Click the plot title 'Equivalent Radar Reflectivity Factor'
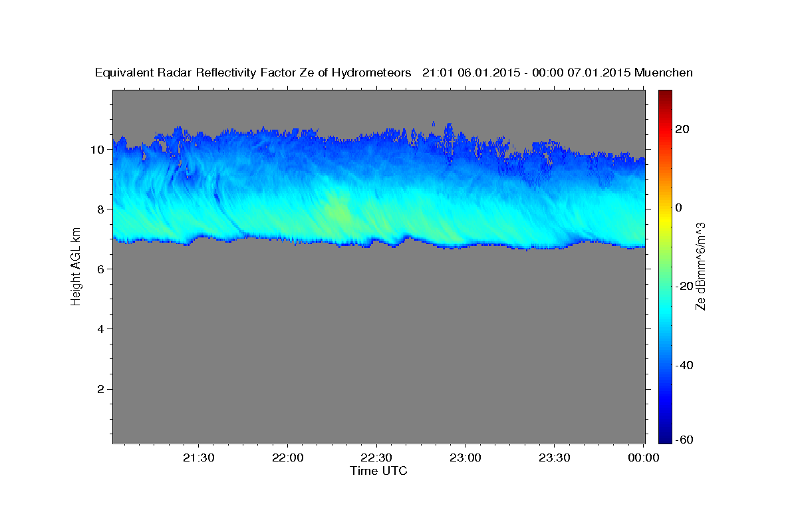The height and width of the screenshot is (532, 798). [195, 72]
